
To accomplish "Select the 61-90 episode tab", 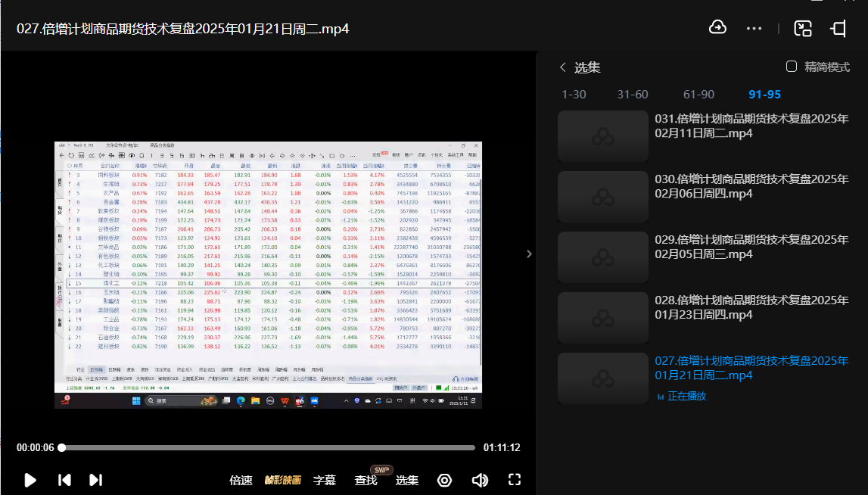I will point(698,95).
